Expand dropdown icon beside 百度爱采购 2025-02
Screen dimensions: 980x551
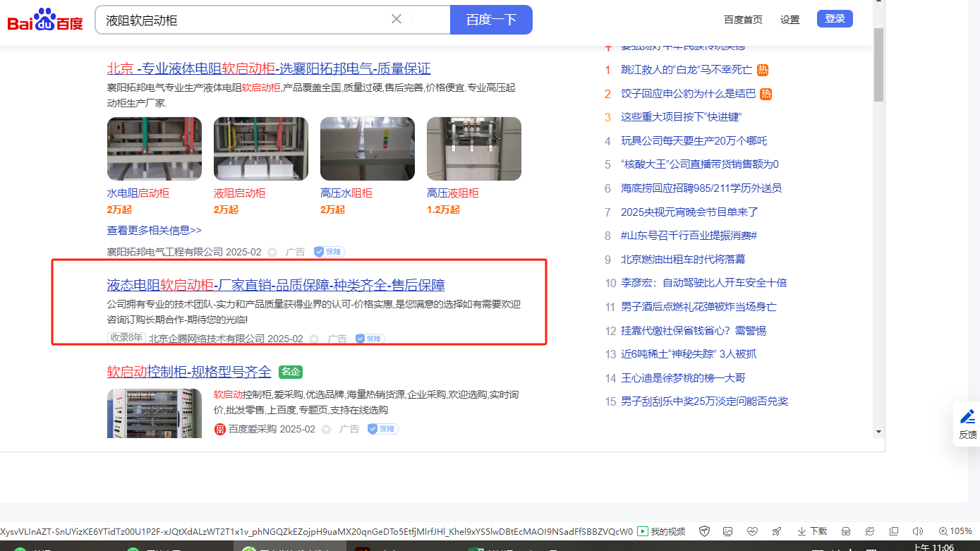[326, 429]
